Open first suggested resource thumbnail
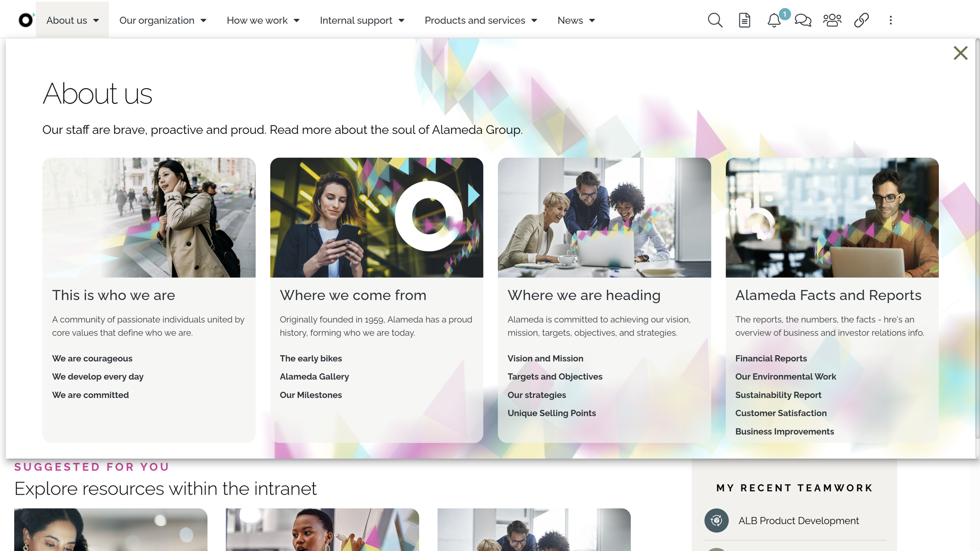Viewport: 980px width, 551px height. (111, 530)
